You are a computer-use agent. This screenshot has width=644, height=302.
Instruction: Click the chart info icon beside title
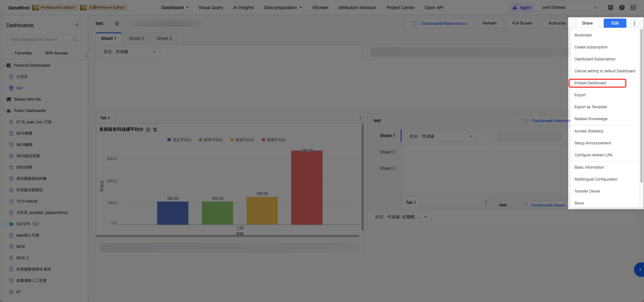click(x=148, y=130)
